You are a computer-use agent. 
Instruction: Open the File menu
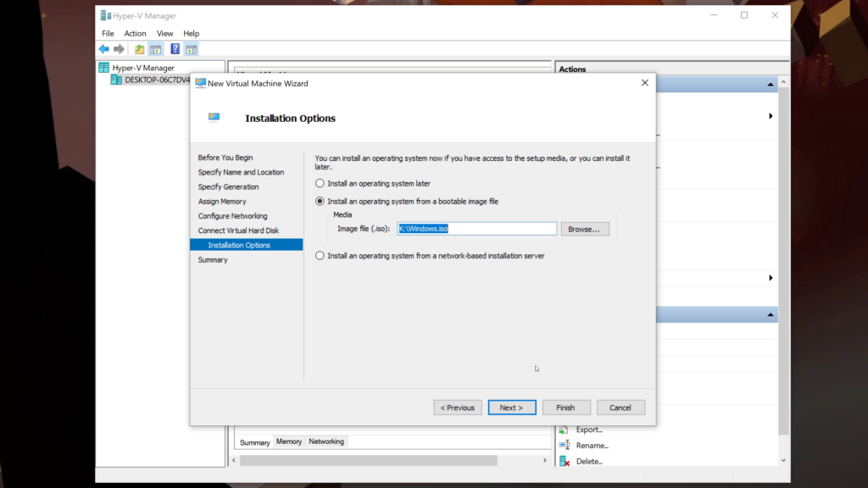pos(108,33)
